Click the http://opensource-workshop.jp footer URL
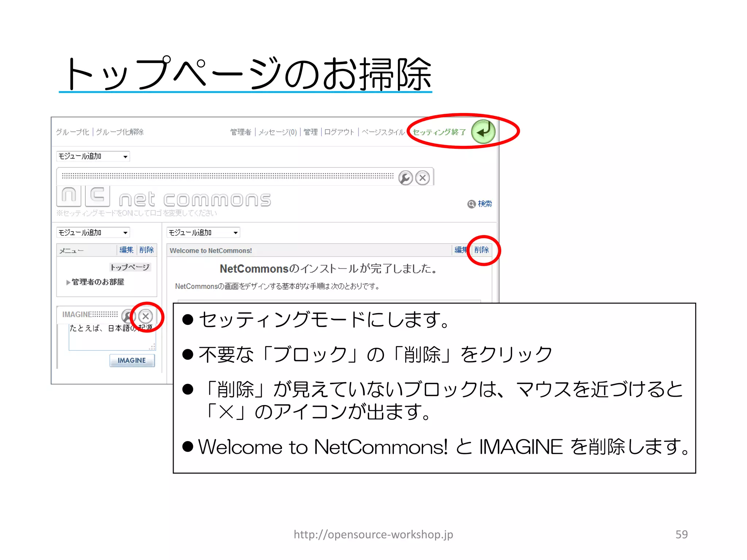Image resolution: width=747 pixels, height=560 pixels. pos(373,534)
